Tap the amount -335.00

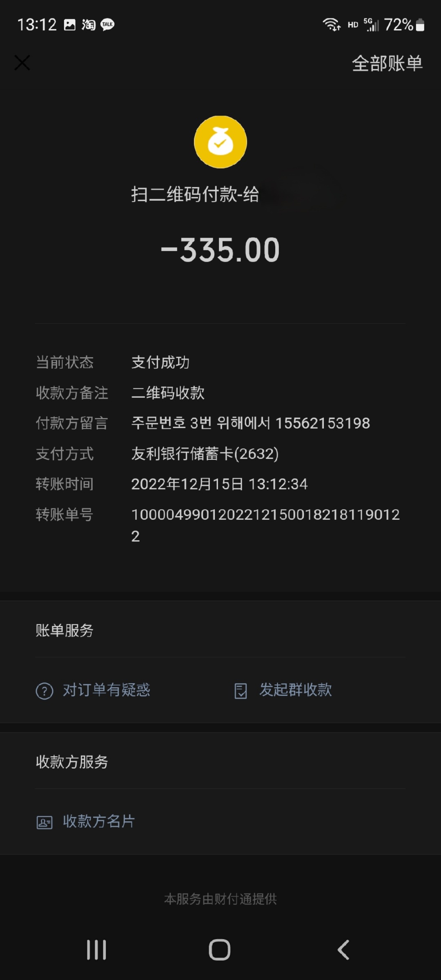tap(220, 250)
